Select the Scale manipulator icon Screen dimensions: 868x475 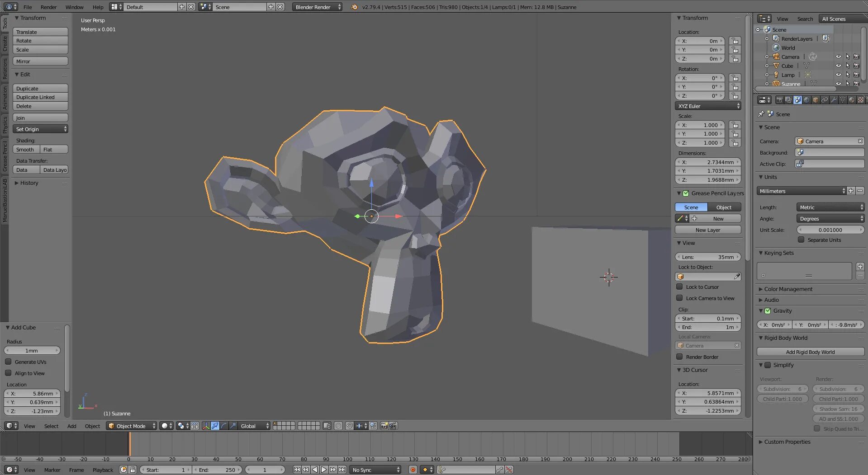pyautogui.click(x=233, y=426)
